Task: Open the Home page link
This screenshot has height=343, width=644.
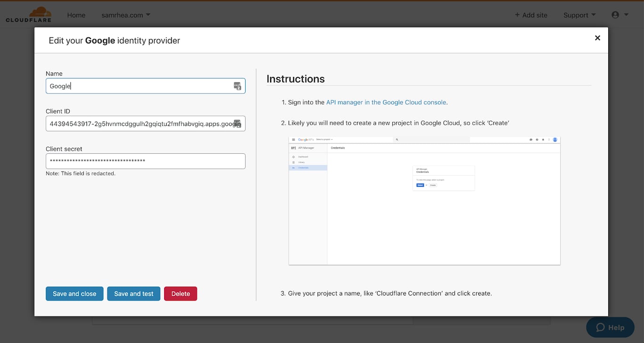Action: (x=76, y=15)
